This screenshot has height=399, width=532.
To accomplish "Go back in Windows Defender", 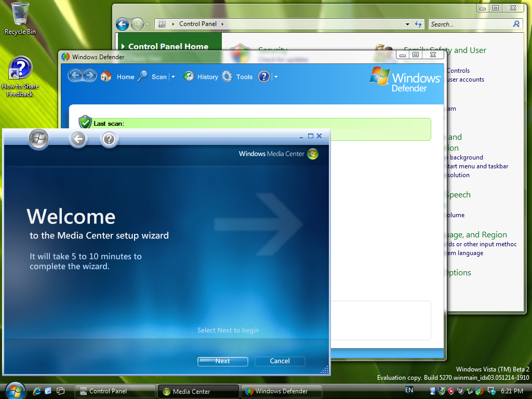I will 75,75.
